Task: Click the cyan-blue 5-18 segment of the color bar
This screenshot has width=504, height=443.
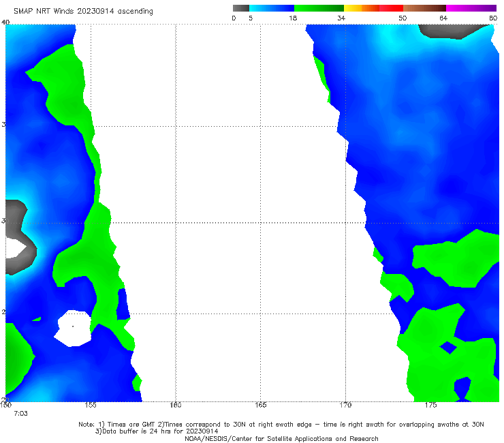Action: pos(272,8)
